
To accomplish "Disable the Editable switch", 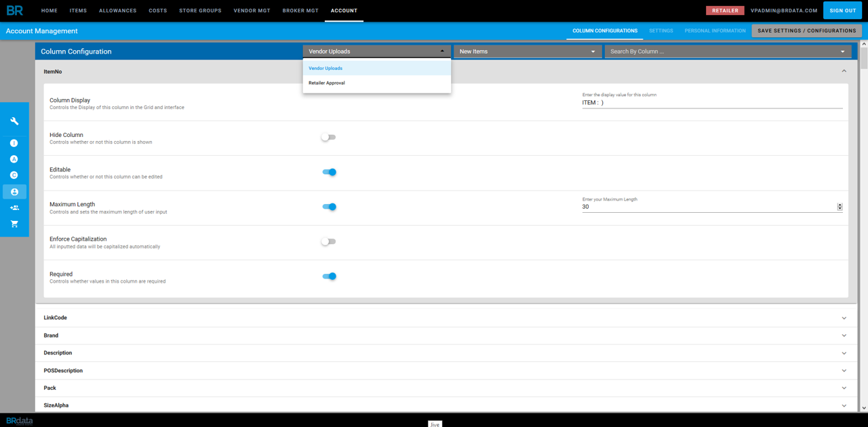I will tap(329, 172).
